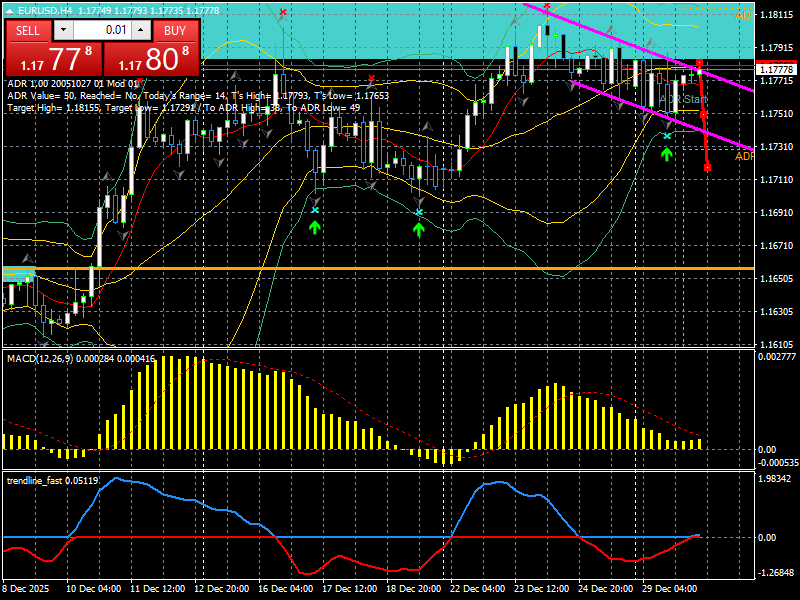The image size is (800, 600).
Task: Select red X marker at 16 Dec high
Action: pyautogui.click(x=283, y=12)
